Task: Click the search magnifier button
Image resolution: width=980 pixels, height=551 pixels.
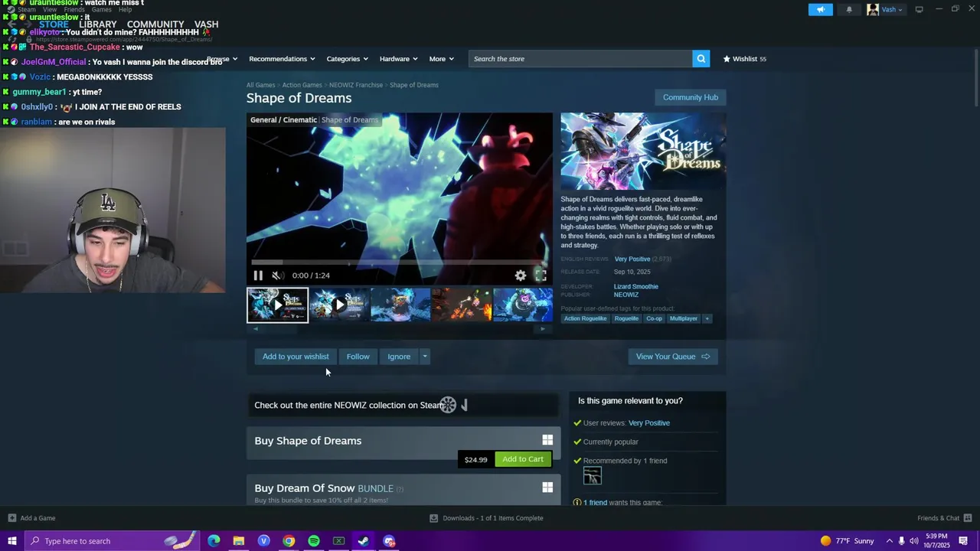Action: pyautogui.click(x=701, y=59)
